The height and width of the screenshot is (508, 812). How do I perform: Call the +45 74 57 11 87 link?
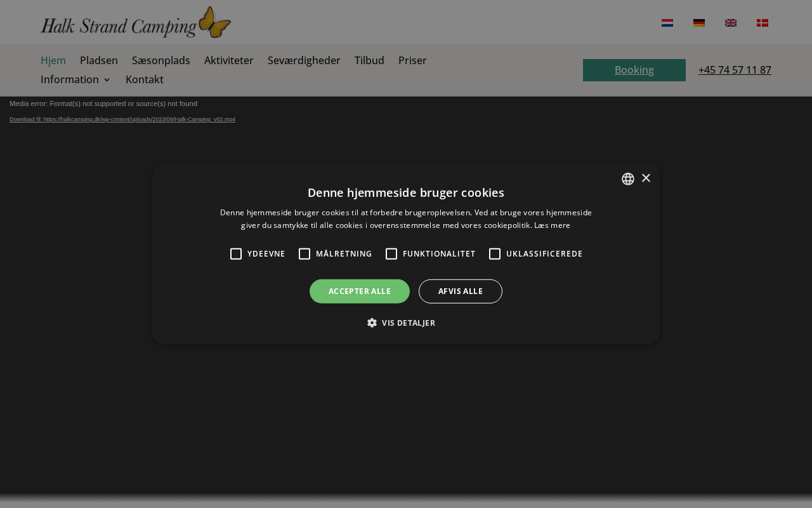point(735,70)
